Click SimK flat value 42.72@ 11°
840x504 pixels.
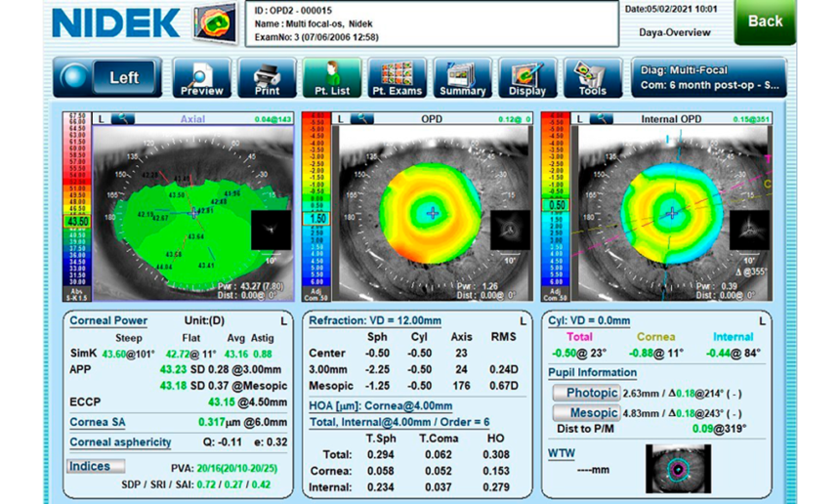191,354
